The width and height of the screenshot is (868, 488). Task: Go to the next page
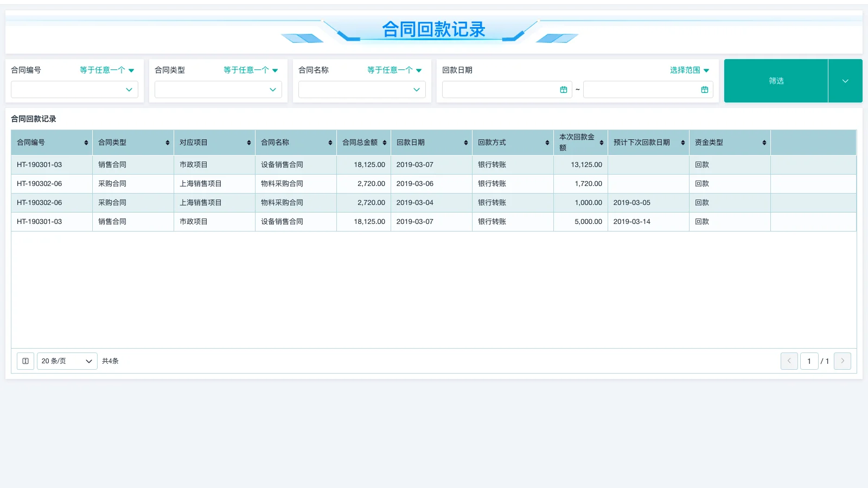tap(843, 361)
